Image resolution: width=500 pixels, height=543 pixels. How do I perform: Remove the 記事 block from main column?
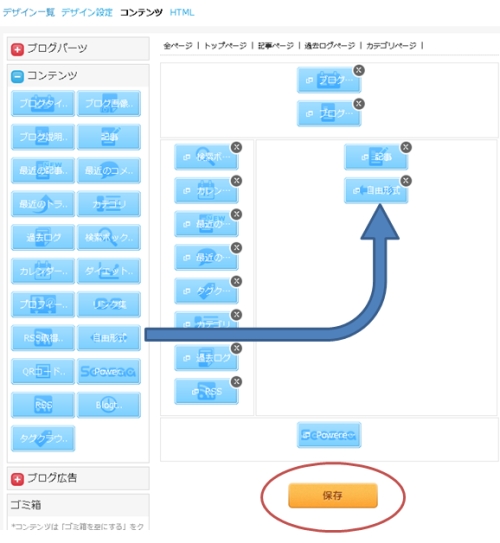coord(406,147)
